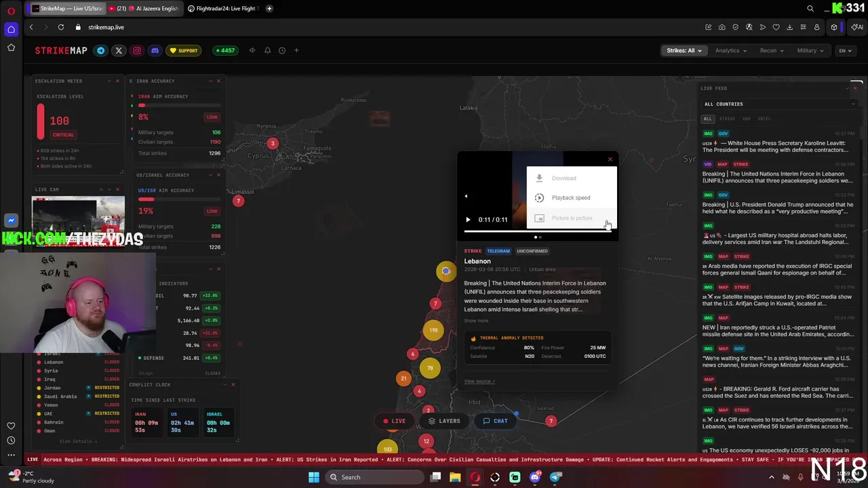Open the history clock icon in header
Screen dimensions: 868x488
click(282, 50)
